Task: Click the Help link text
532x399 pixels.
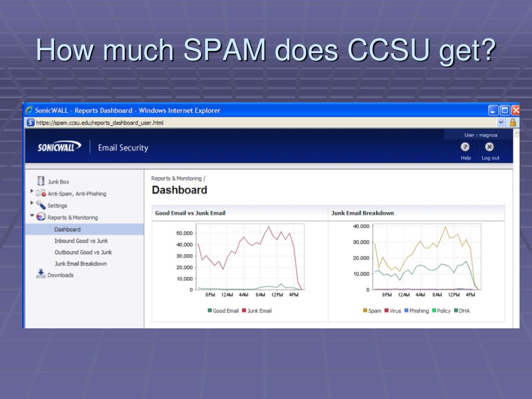Action: pyautogui.click(x=465, y=158)
